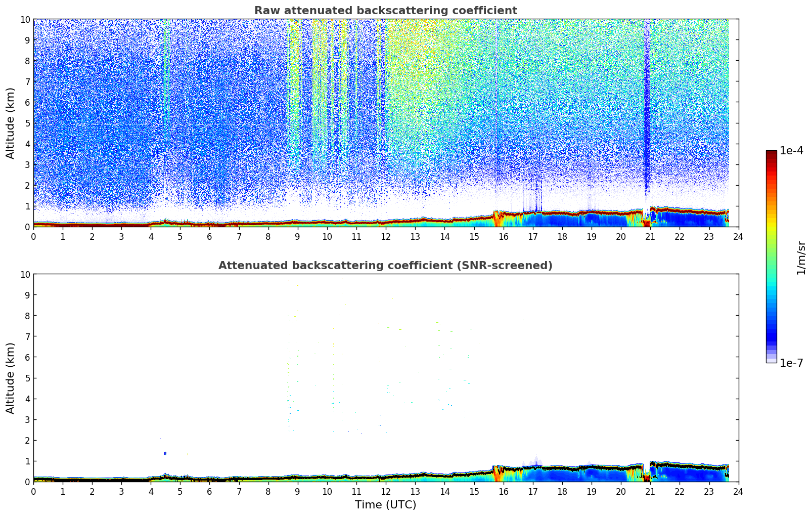This screenshot has width=812, height=516.
Task: Click hour "4" tick on top plot time axis
Action: [151, 236]
